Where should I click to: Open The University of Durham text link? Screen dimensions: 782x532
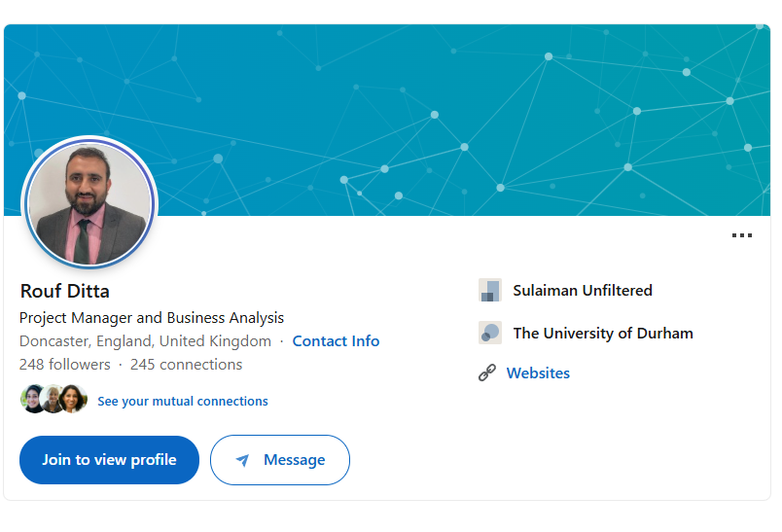603,333
